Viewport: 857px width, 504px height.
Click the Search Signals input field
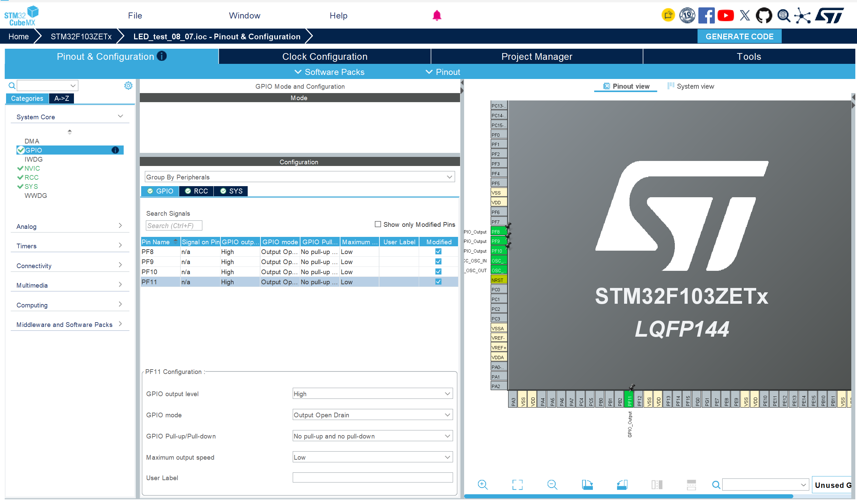(174, 225)
